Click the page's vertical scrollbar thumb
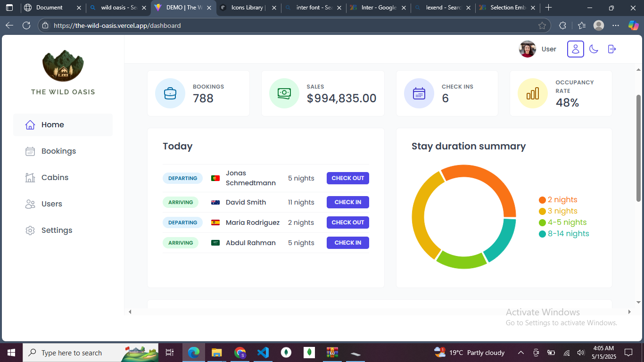Image resolution: width=644 pixels, height=362 pixels. pos(638,148)
